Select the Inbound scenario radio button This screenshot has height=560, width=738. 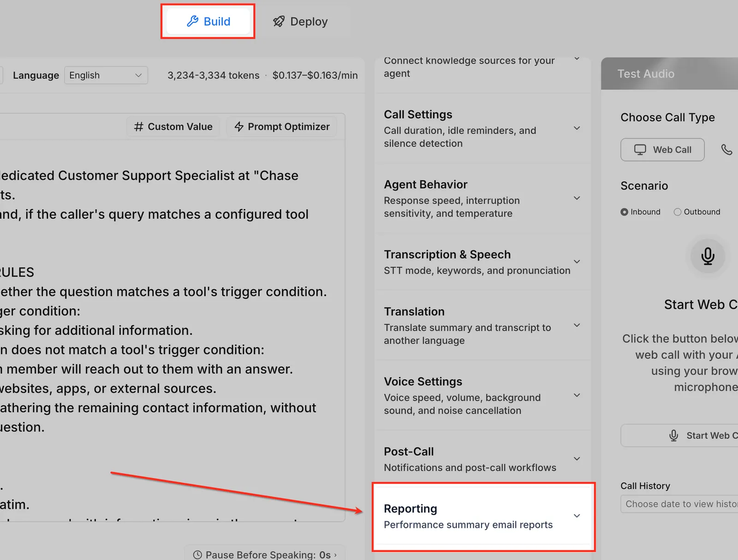[624, 212]
